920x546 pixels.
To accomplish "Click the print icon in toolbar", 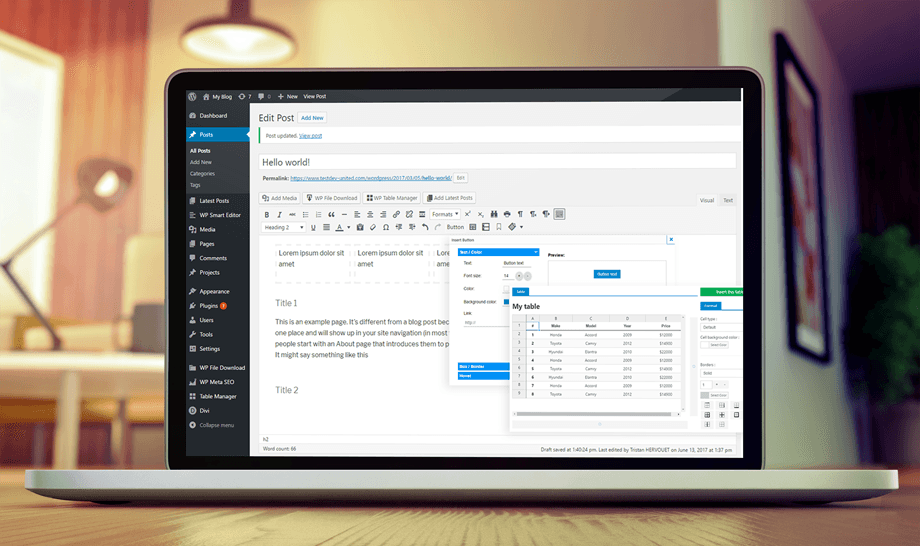I will 507,214.
